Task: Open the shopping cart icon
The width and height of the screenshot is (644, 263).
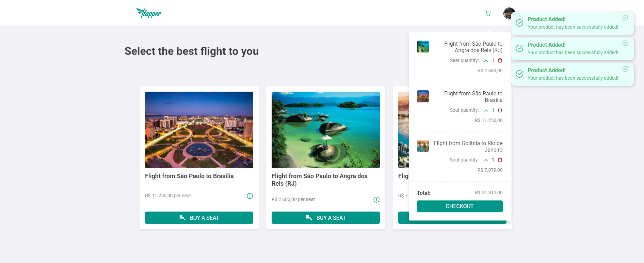Action: coord(488,13)
